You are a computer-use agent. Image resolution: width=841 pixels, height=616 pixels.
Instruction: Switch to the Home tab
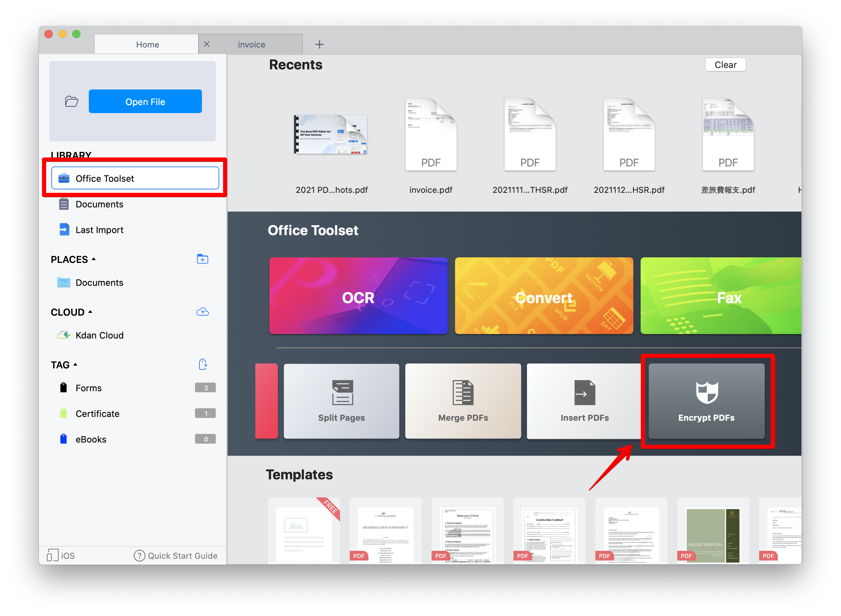click(x=146, y=44)
